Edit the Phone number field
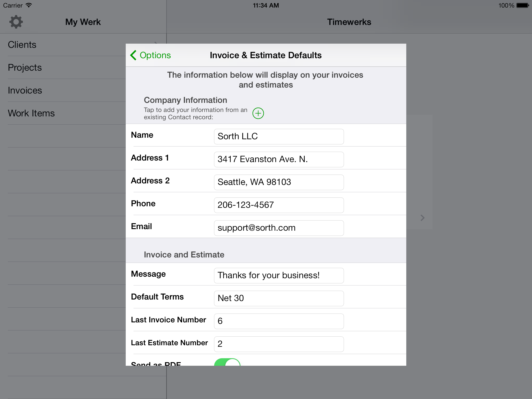532x399 pixels. pyautogui.click(x=278, y=205)
